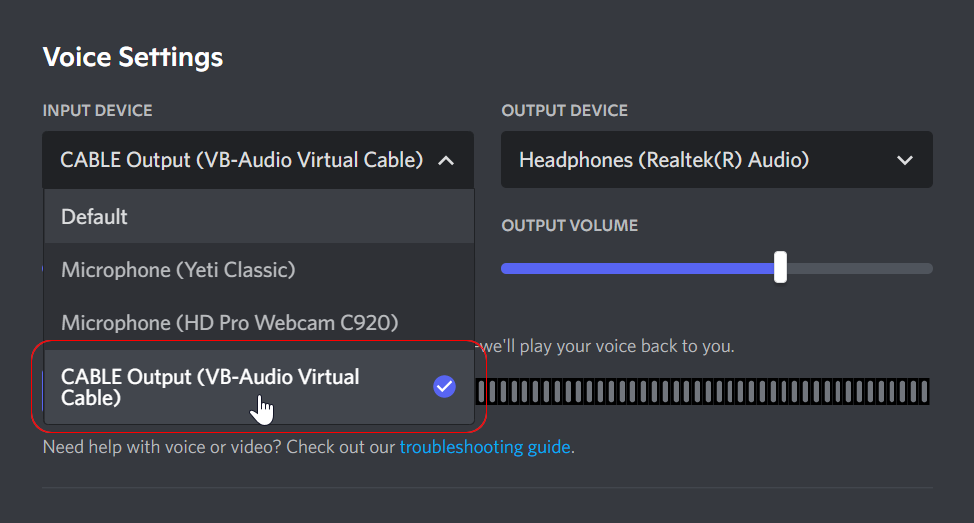Viewport: 974px width, 523px height.
Task: Click the OUTPUT VOLUME label
Action: tap(570, 225)
